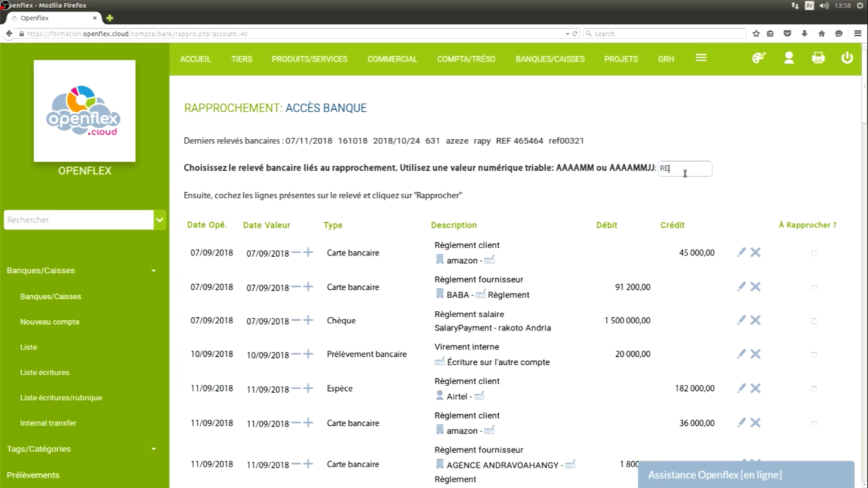Open the hamburger menu after GRH
The width and height of the screenshot is (868, 488).
701,58
